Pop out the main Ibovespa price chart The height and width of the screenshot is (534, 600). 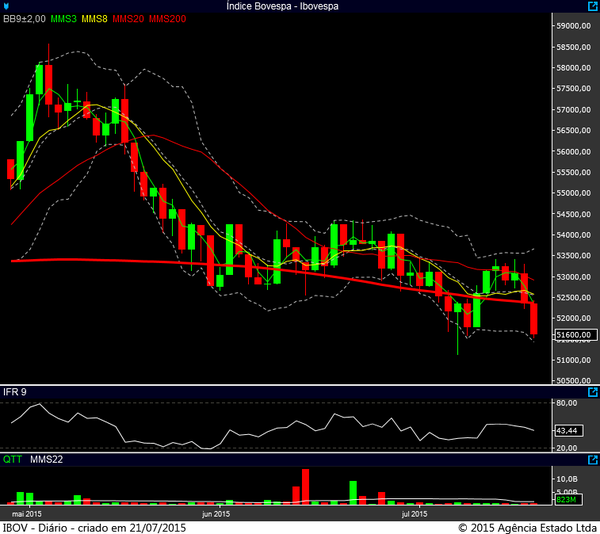click(x=590, y=6)
